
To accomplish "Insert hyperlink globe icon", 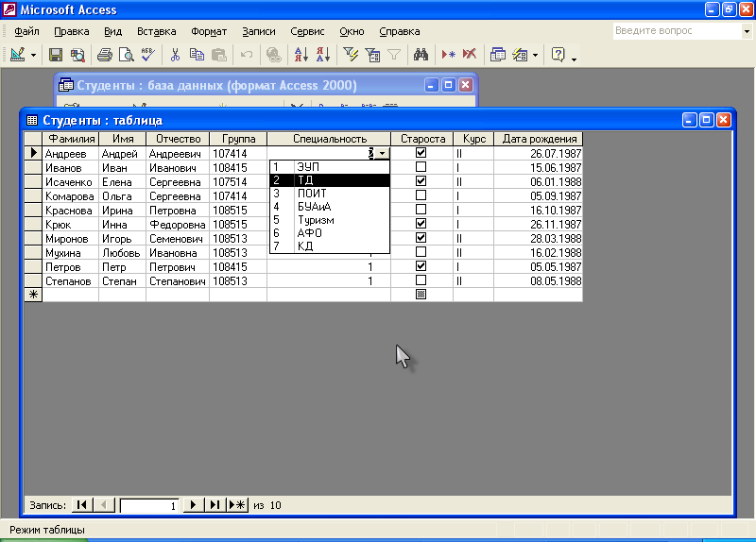I will point(274,55).
